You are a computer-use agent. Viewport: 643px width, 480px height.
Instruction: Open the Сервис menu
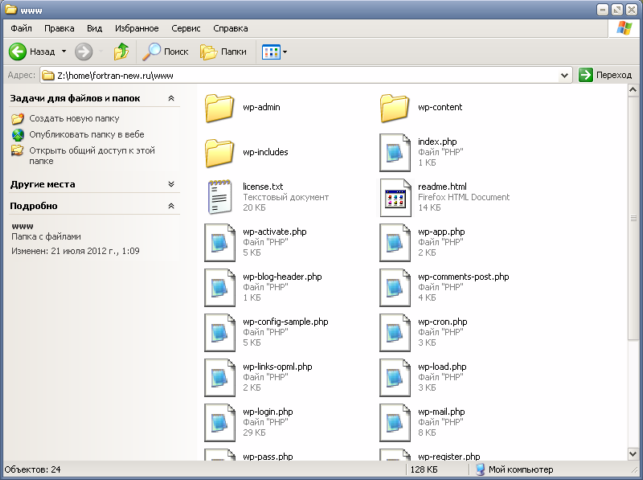pyautogui.click(x=186, y=28)
